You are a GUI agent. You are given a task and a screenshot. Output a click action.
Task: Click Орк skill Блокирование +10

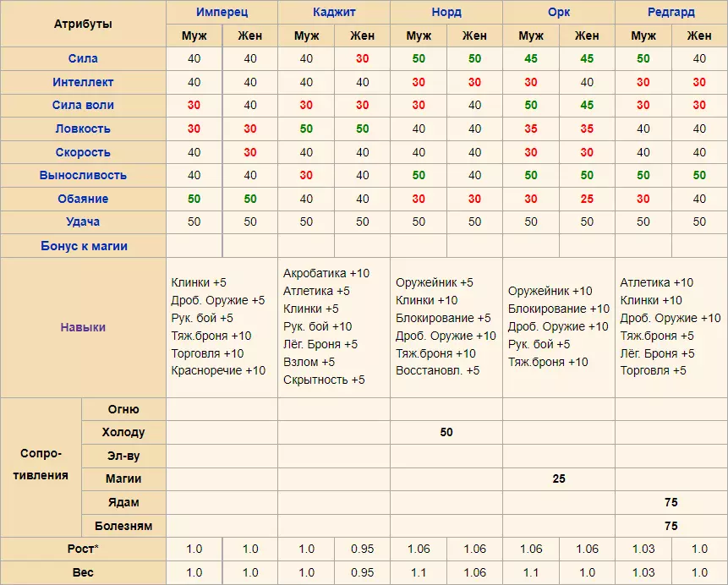[x=559, y=309]
